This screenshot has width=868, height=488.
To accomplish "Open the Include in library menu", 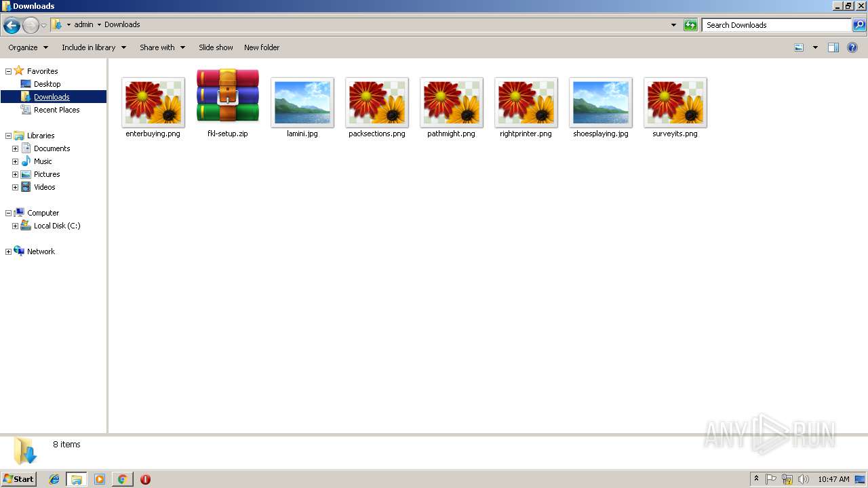I will [94, 47].
